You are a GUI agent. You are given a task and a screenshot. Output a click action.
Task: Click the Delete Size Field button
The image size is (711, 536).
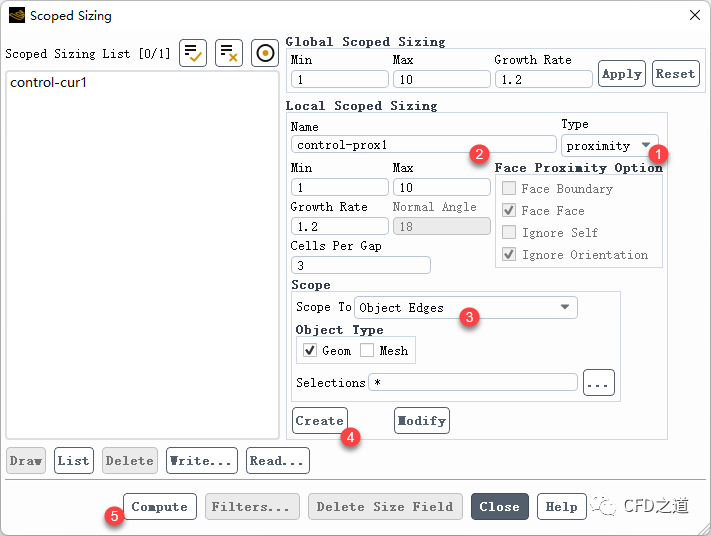[x=385, y=506]
